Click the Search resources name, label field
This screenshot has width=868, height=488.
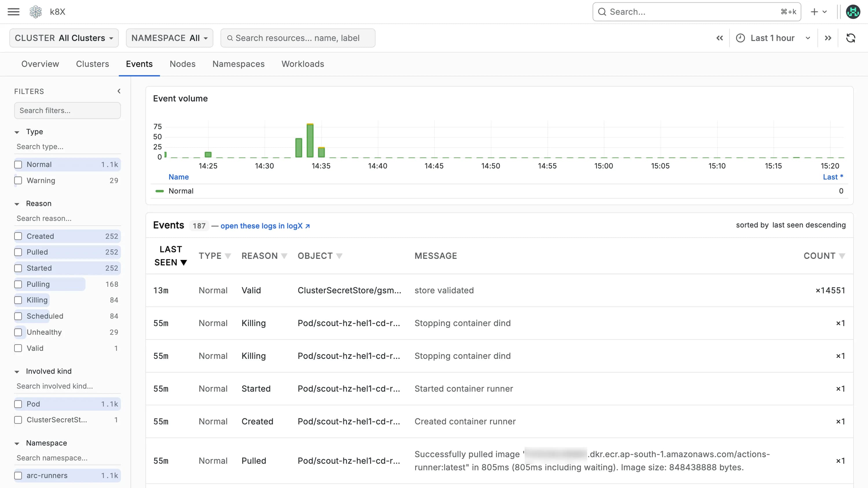(298, 38)
